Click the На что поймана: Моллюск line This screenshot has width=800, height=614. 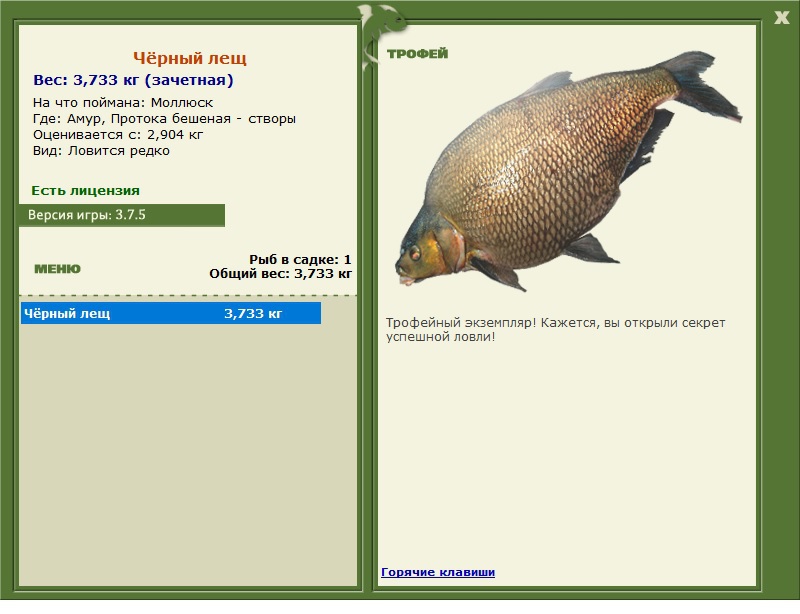[123, 103]
